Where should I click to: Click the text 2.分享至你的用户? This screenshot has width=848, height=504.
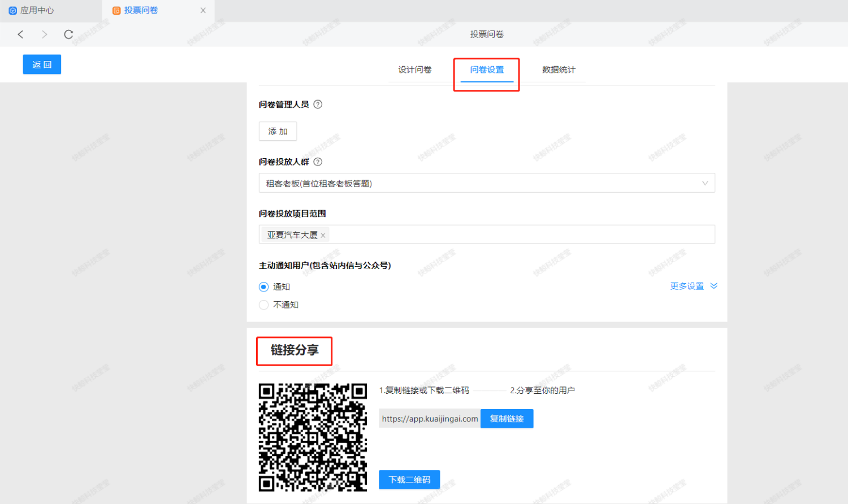pos(542,390)
